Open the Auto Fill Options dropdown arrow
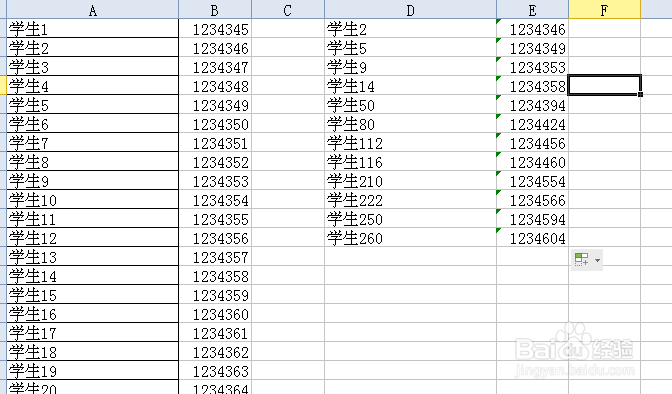 [x=597, y=260]
